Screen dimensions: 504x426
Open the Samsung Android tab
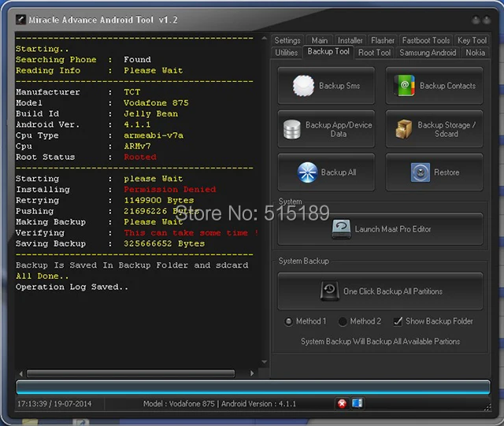click(x=428, y=53)
